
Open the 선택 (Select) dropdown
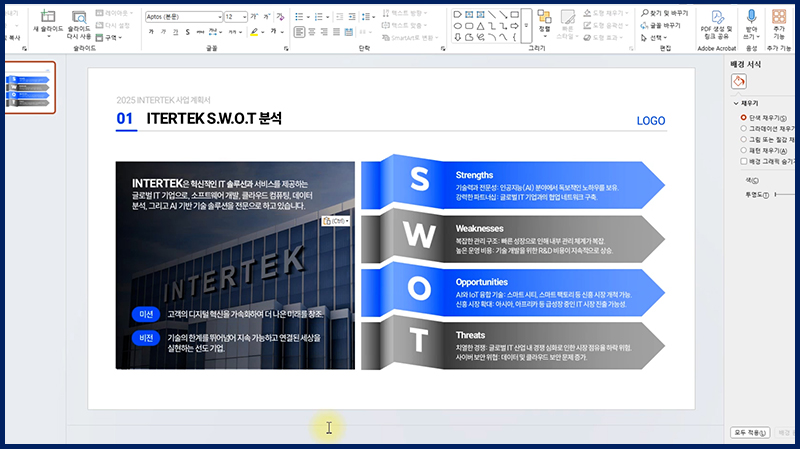pyautogui.click(x=654, y=38)
